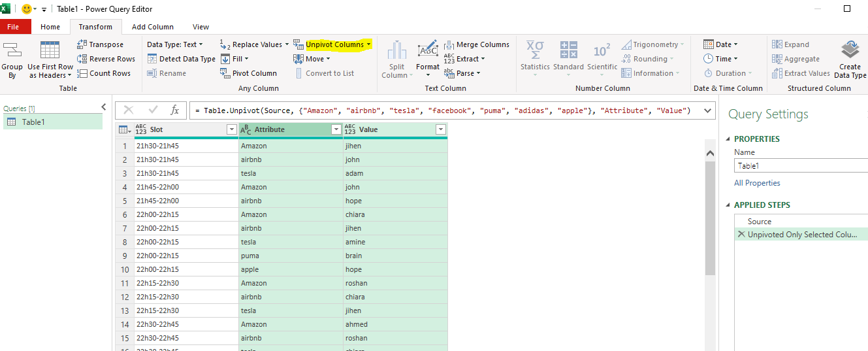Click the smiley feedback icon

coord(27,9)
